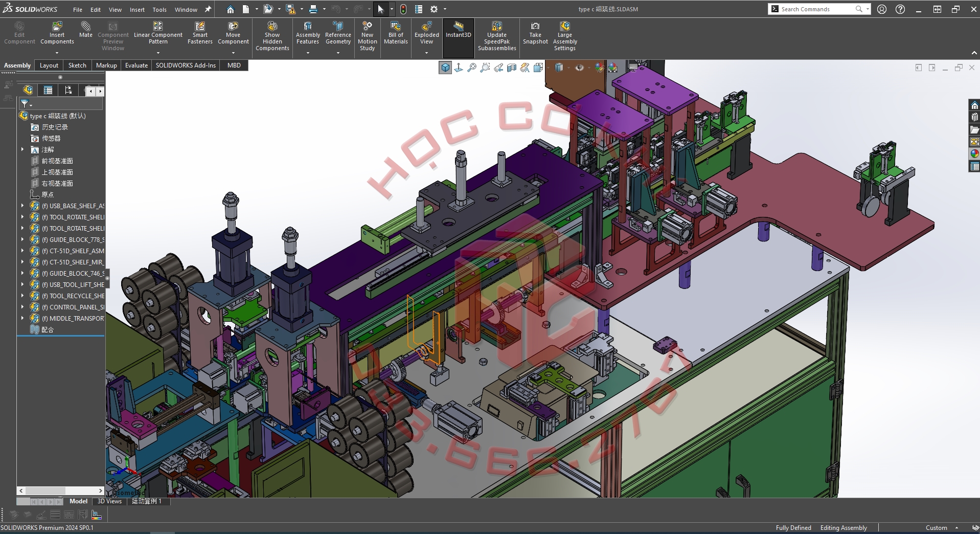Toggle the Select cursor tool

tap(380, 9)
